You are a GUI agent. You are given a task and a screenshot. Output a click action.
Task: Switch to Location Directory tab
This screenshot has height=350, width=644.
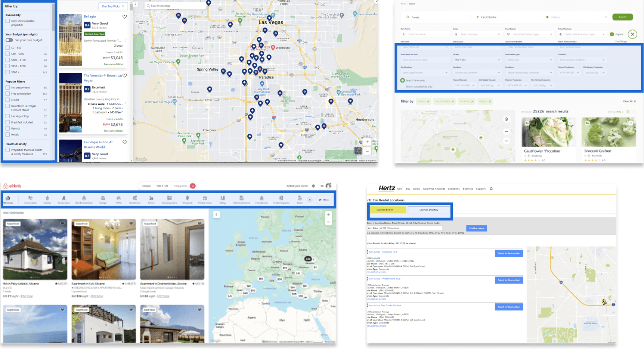click(429, 210)
